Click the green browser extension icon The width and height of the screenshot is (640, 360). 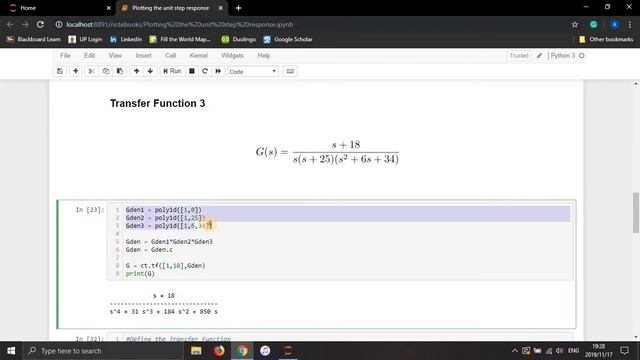click(593, 24)
